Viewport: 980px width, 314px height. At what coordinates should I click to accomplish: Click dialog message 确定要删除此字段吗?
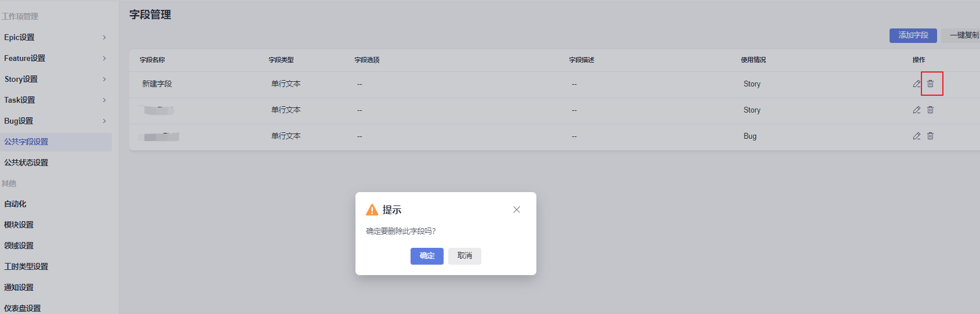(401, 231)
